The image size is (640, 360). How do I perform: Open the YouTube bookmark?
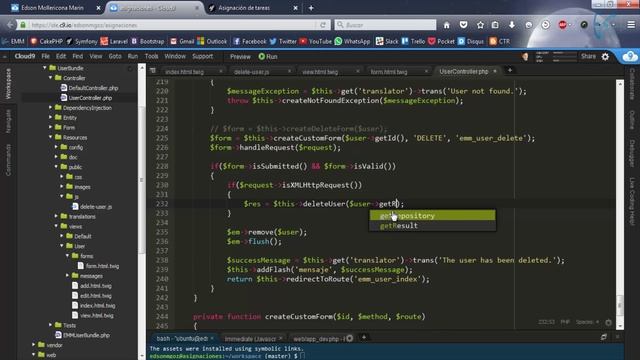315,41
